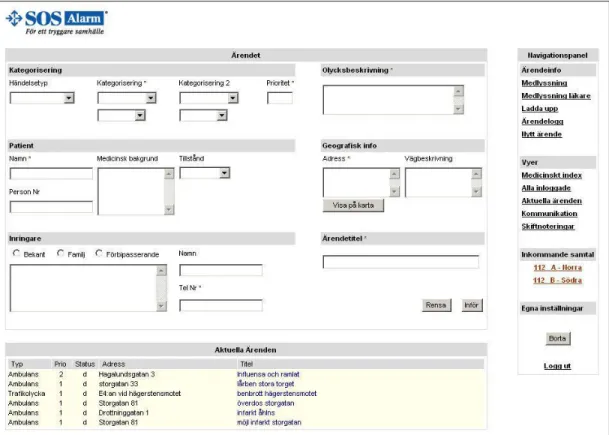The width and height of the screenshot is (609, 435).
Task: Open the Medicinskt index view
Action: 552,176
